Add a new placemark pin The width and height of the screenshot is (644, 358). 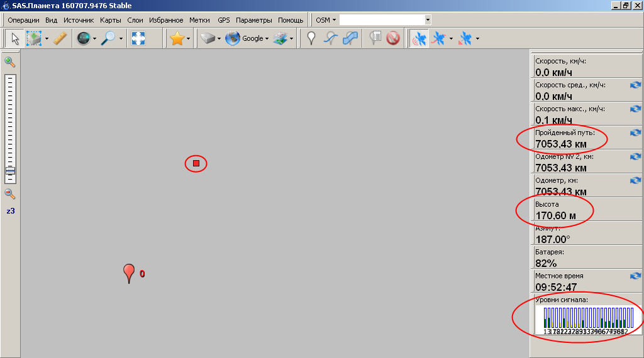[311, 39]
